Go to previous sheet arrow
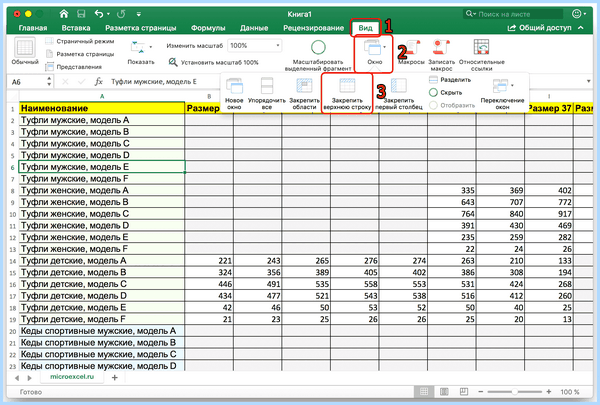The width and height of the screenshot is (600, 405). [16, 377]
